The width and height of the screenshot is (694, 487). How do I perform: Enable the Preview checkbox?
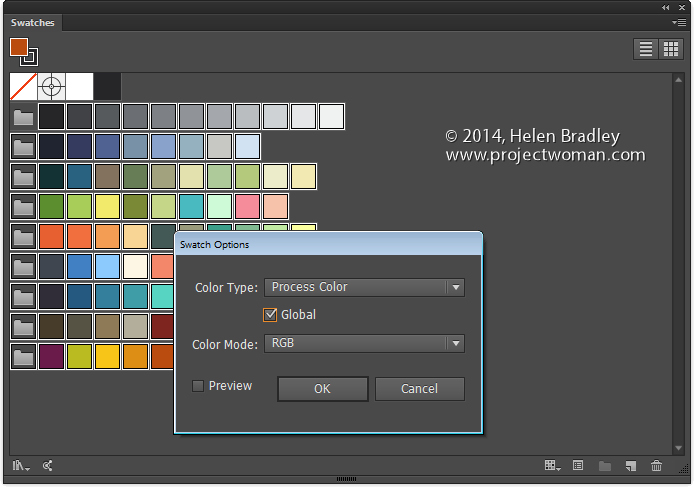pyautogui.click(x=198, y=386)
